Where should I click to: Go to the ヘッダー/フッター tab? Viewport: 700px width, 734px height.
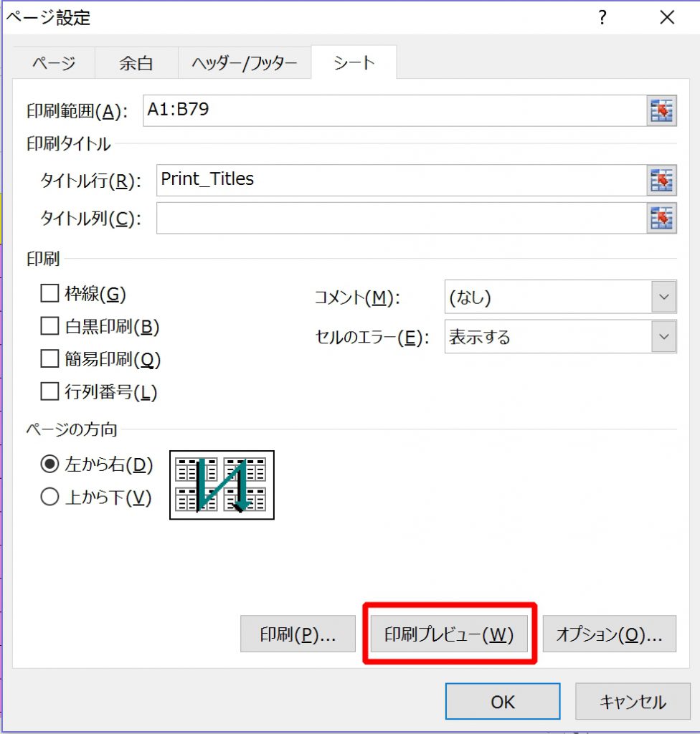coord(244,63)
